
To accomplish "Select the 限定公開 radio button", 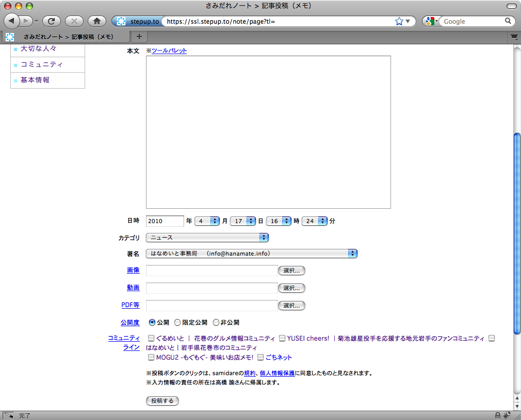I will click(177, 323).
